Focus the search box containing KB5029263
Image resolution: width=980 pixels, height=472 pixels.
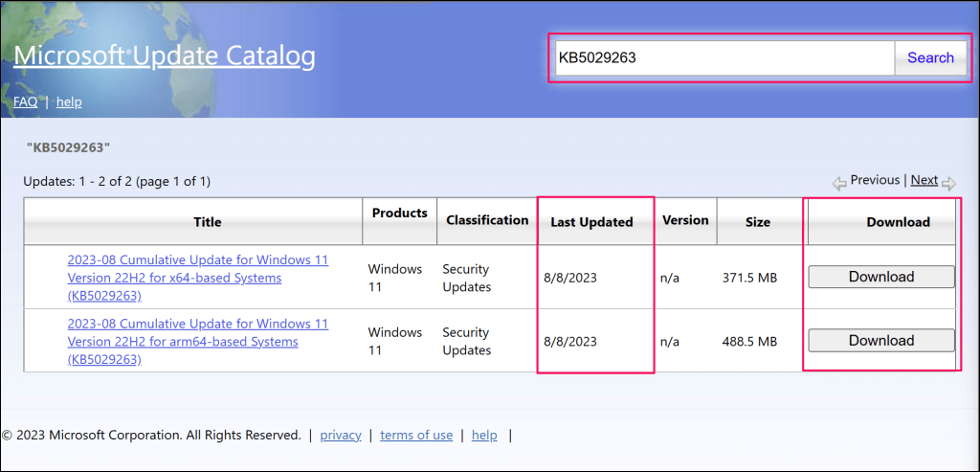[x=724, y=57]
